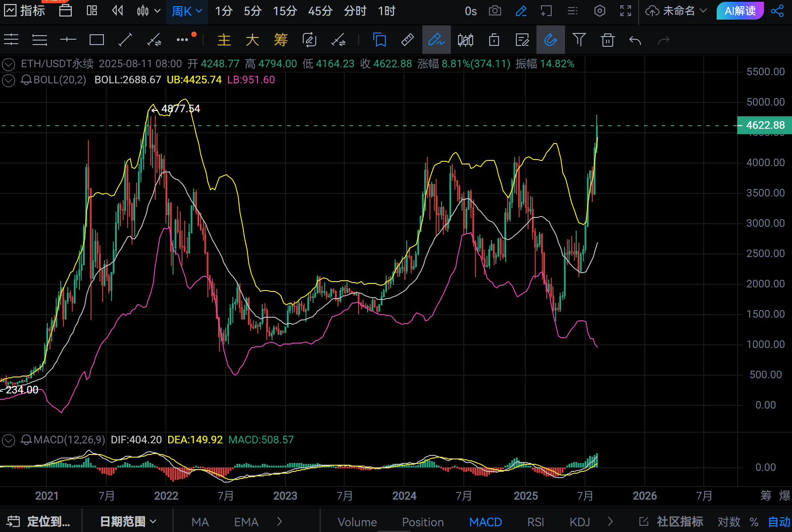The width and height of the screenshot is (792, 532).
Task: Select the horizontal segment tool
Action: tap(68, 40)
